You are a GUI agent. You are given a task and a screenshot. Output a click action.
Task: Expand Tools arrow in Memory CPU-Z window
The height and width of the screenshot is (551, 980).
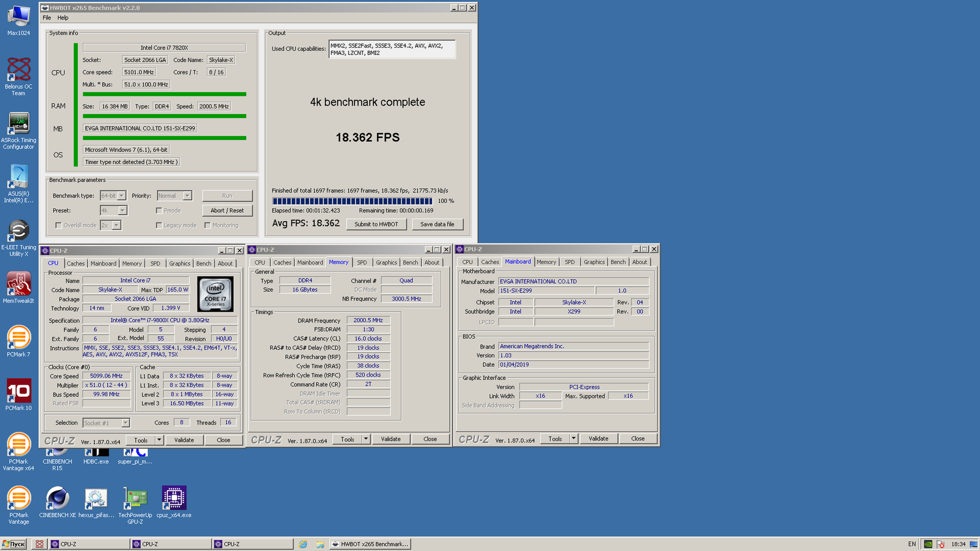366,439
